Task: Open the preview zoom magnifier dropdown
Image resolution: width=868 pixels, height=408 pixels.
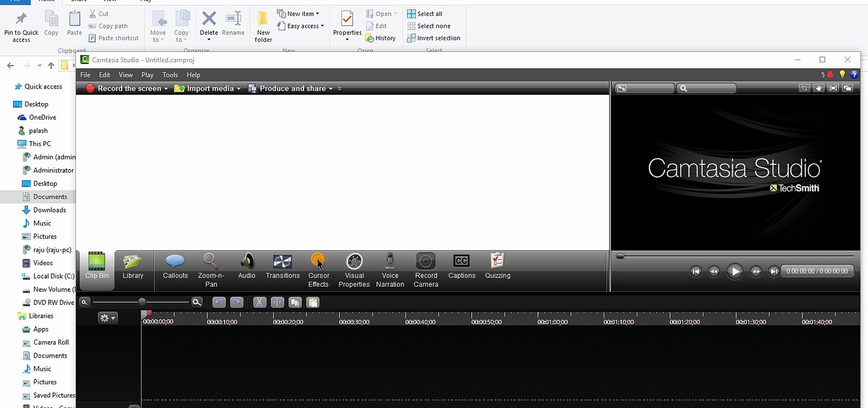Action: tap(706, 88)
